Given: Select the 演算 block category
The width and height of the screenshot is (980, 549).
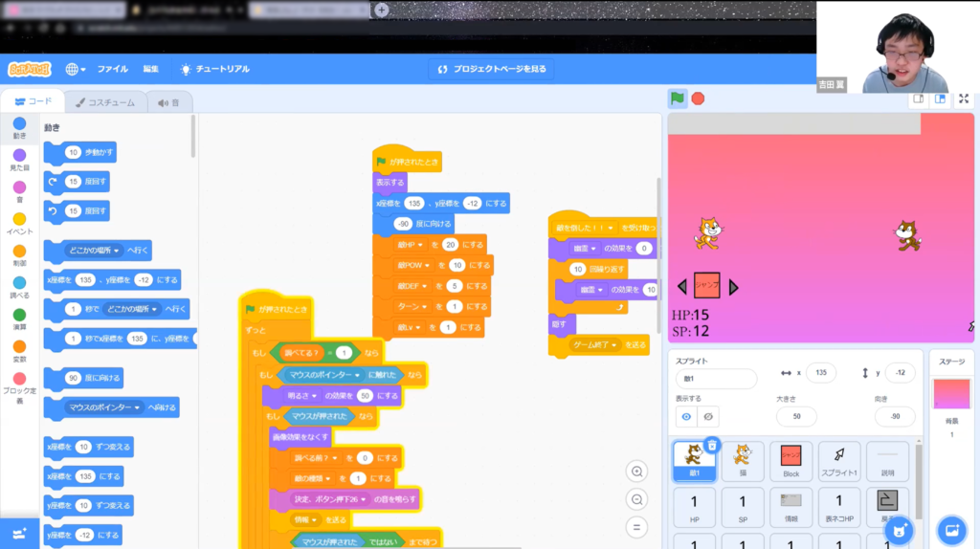Looking at the screenshot, I should click(19, 319).
